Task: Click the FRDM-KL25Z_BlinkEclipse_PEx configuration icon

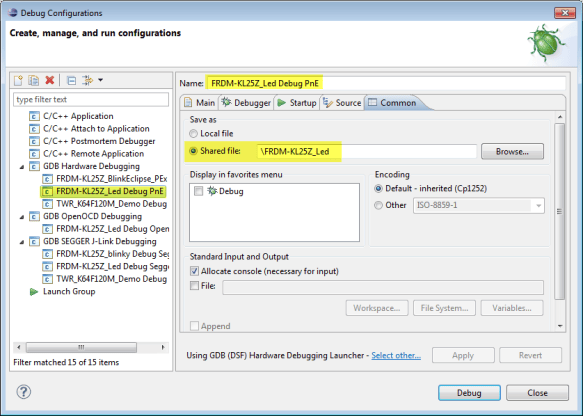Action: tap(47, 179)
